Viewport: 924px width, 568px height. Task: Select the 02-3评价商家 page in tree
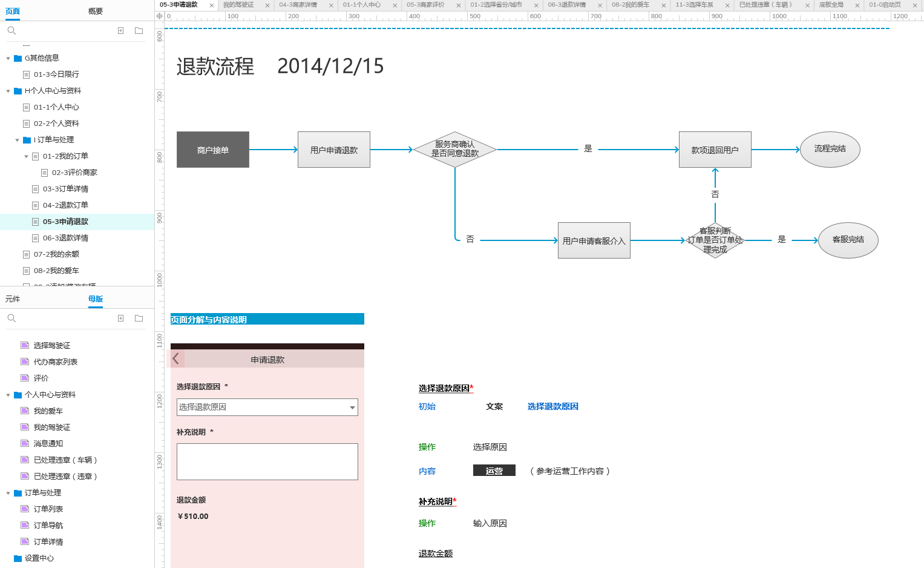coord(74,173)
